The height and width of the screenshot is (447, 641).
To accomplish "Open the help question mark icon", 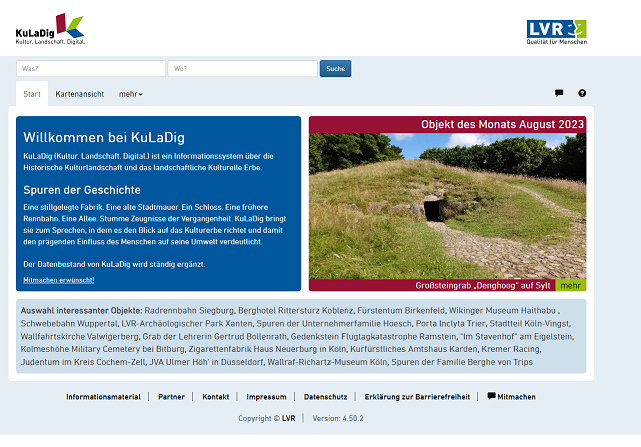I will coord(582,93).
